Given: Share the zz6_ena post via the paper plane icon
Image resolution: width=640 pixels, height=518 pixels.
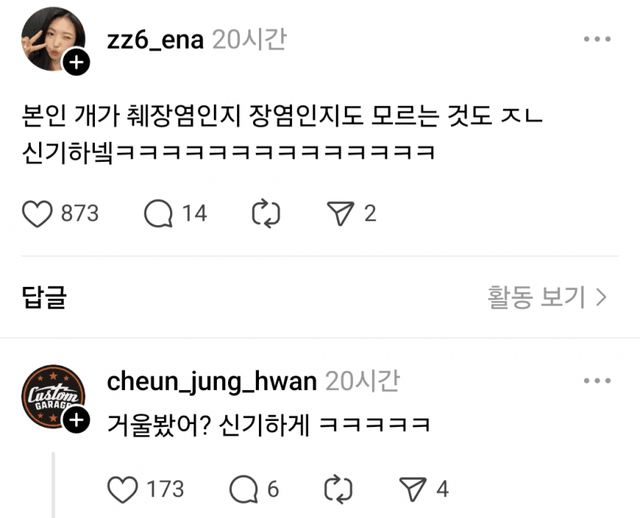Looking at the screenshot, I should pos(340,213).
